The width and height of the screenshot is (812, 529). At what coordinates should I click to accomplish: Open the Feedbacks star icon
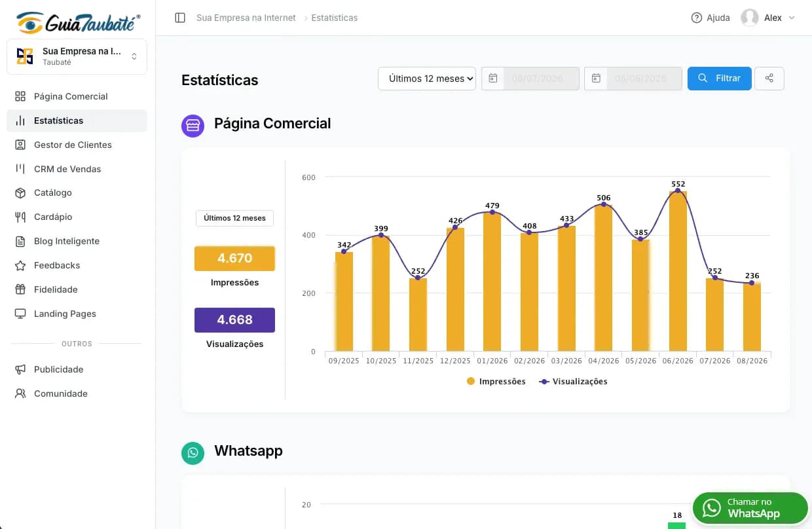point(20,265)
